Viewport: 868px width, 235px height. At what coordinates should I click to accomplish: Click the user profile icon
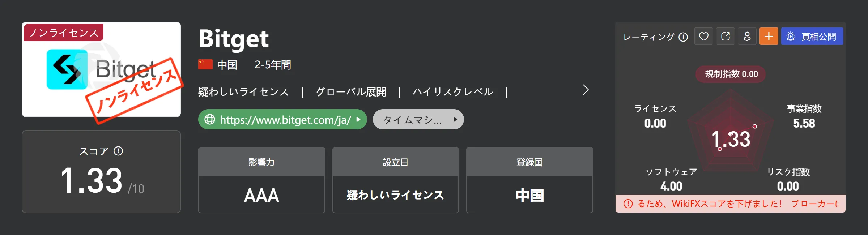point(747,37)
